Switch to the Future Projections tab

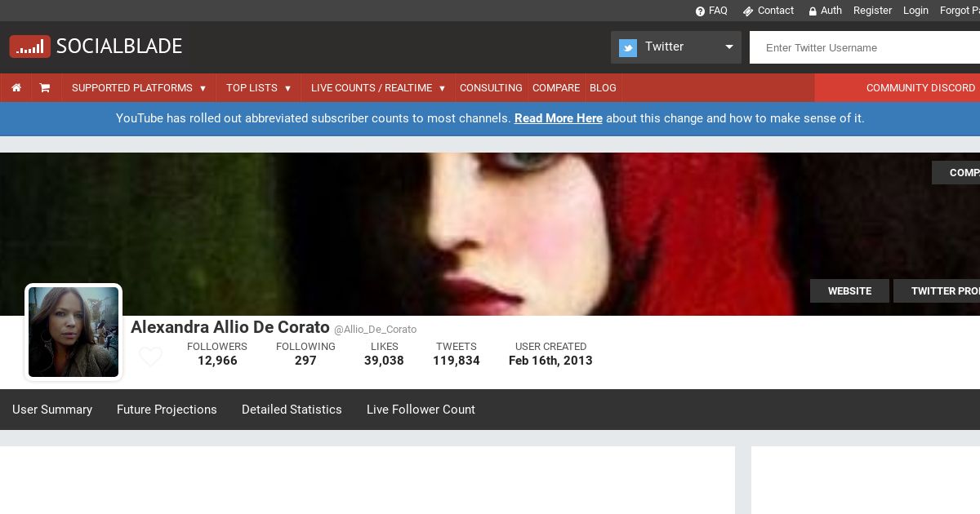pyautogui.click(x=167, y=410)
